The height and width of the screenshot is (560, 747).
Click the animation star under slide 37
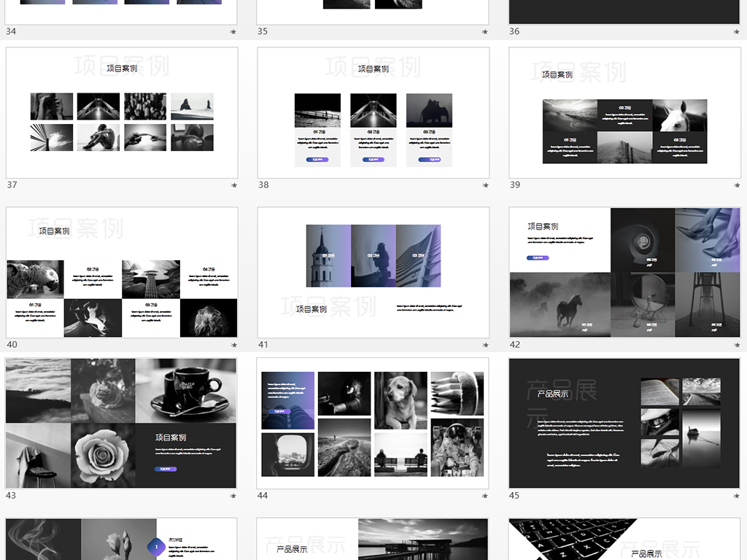tap(233, 186)
